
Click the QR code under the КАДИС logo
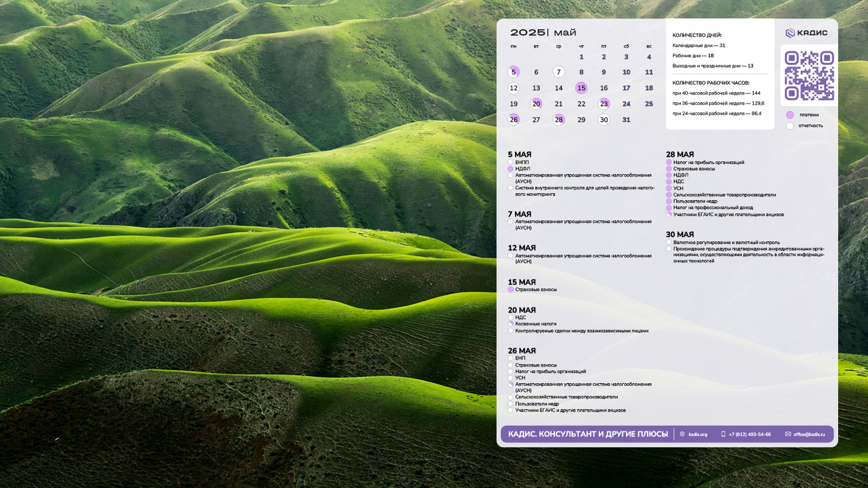point(809,76)
